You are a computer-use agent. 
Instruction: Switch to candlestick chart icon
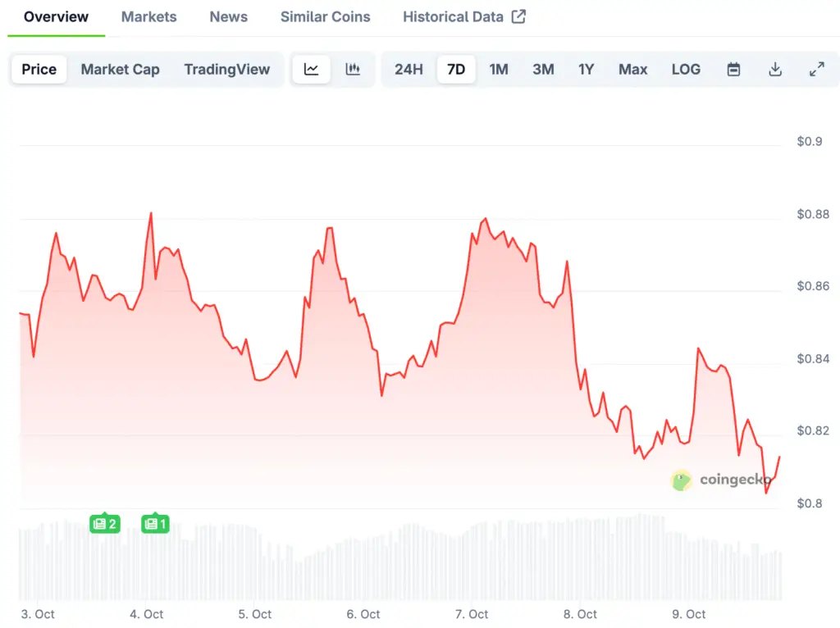pos(353,70)
